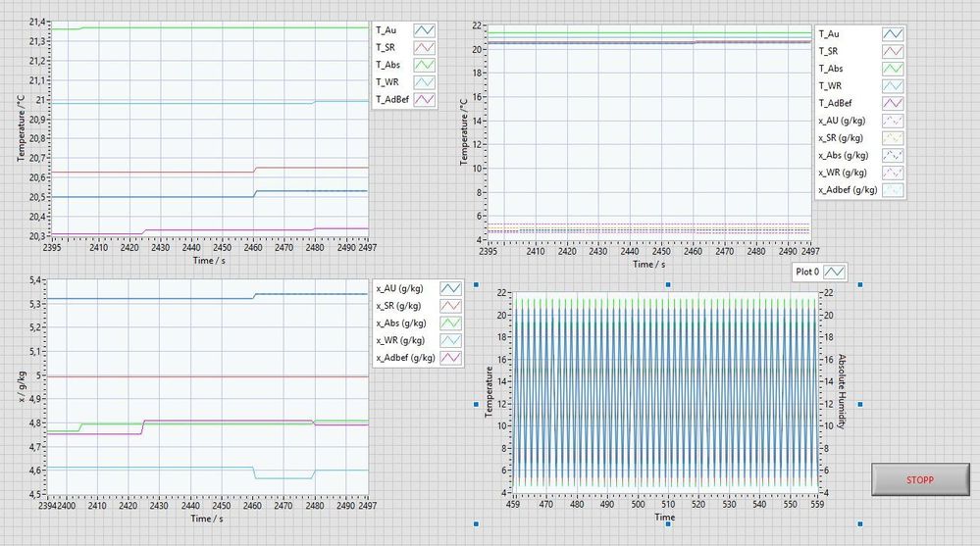Click the 2497 x-axis maximum of top-right chart

[x=810, y=251]
